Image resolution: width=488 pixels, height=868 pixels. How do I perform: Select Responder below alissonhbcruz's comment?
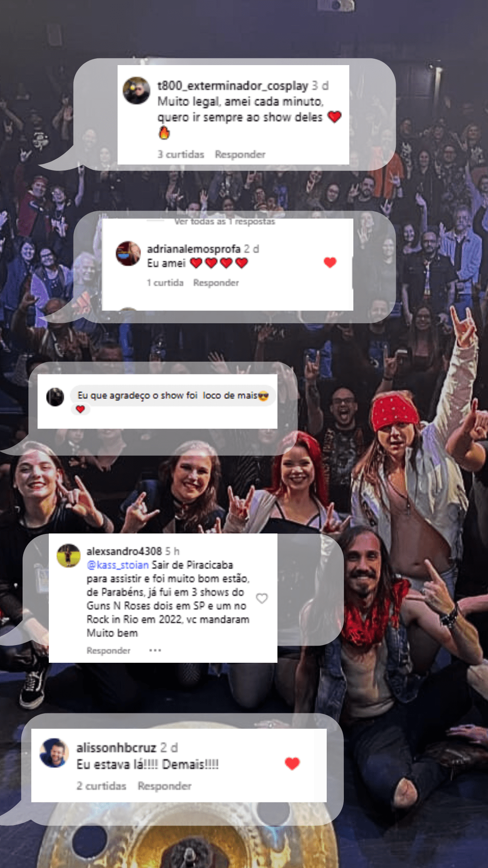click(x=164, y=786)
